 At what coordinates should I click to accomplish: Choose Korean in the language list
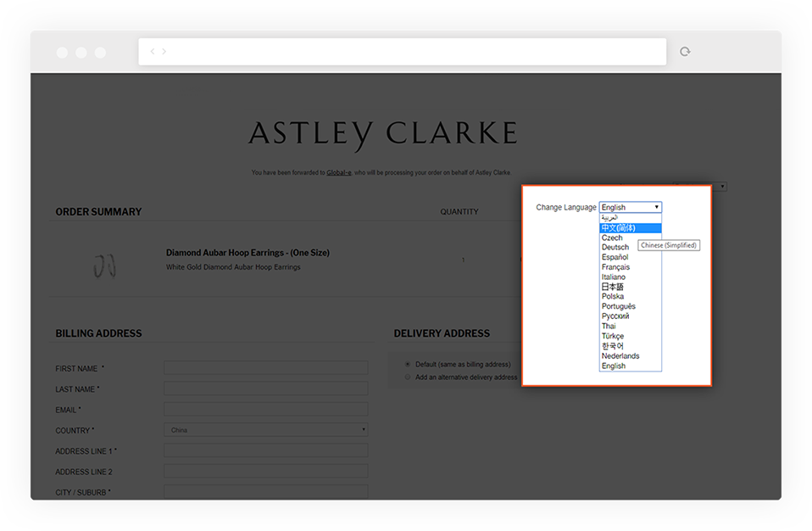(631, 346)
